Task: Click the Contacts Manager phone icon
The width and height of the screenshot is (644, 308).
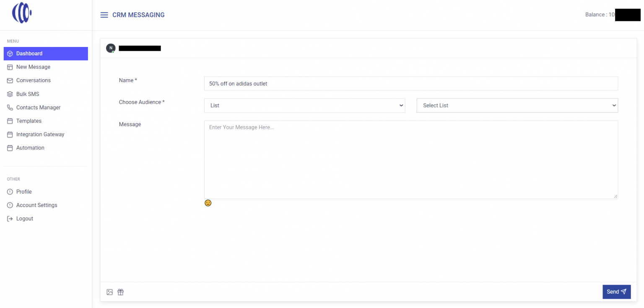Action: [x=10, y=108]
